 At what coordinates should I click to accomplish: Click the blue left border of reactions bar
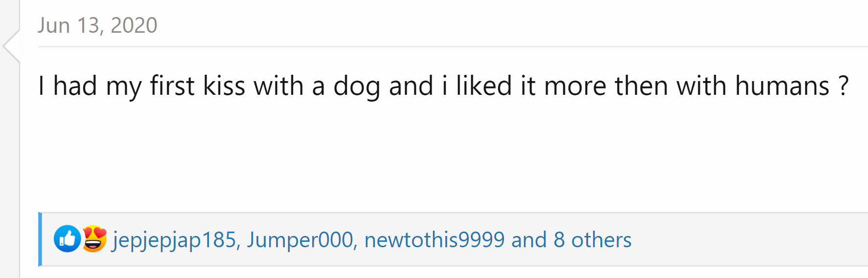click(40, 239)
